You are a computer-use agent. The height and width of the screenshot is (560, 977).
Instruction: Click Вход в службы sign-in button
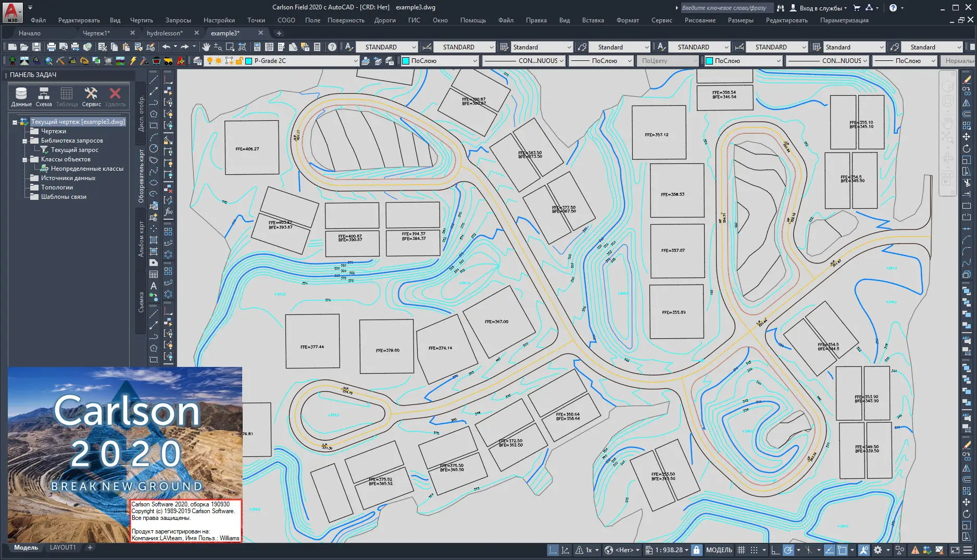[818, 8]
